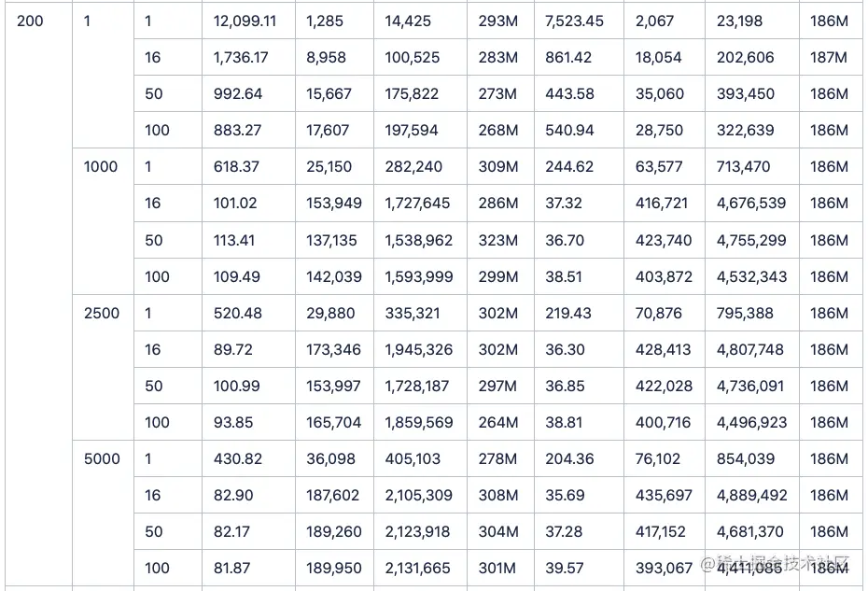
Task: Select the 187M cell
Action: 829,57
